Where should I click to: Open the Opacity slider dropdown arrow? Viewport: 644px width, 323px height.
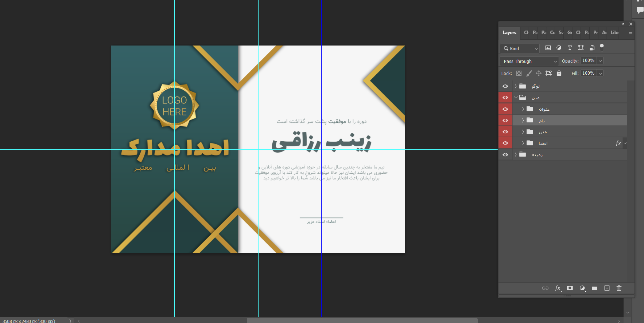click(600, 61)
